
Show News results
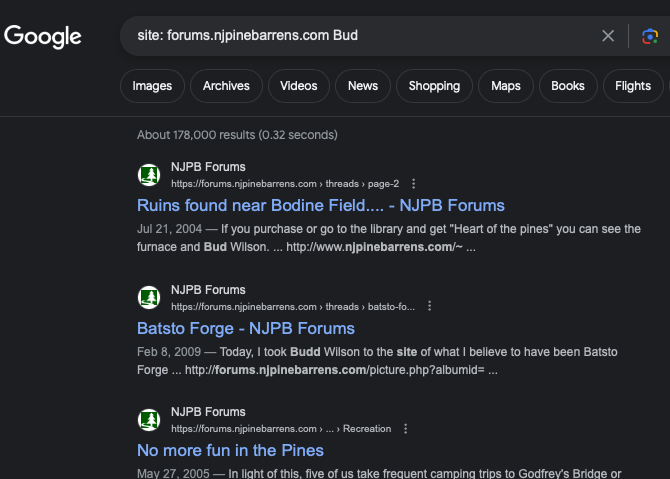[x=362, y=86]
